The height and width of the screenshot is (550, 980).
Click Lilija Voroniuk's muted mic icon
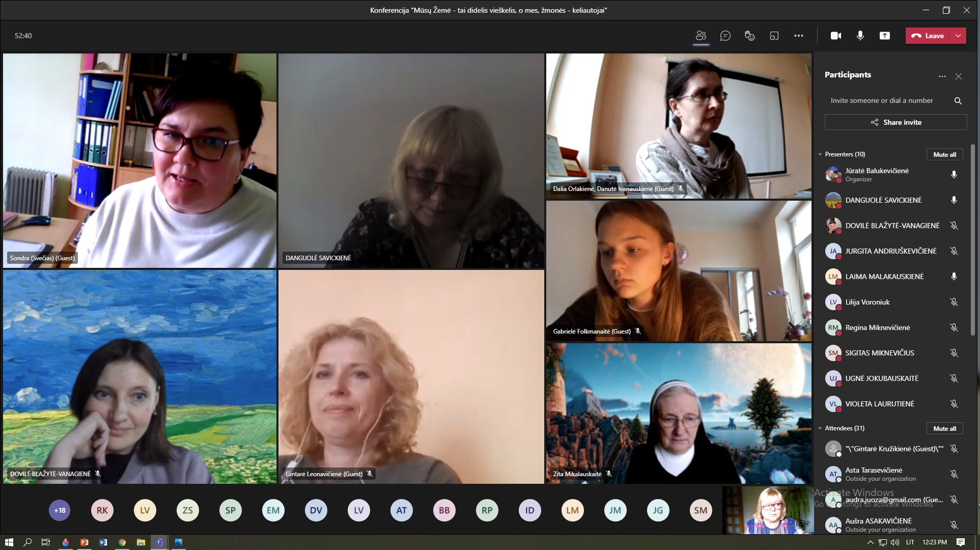954,302
